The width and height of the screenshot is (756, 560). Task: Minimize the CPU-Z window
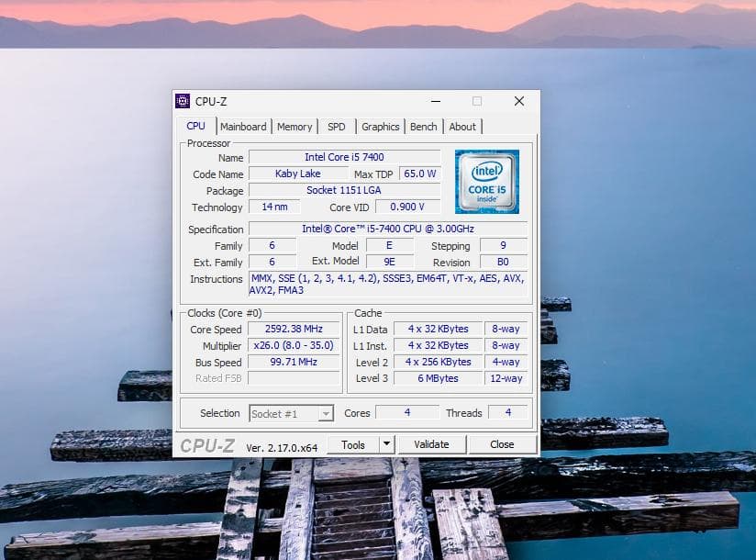[x=435, y=101]
